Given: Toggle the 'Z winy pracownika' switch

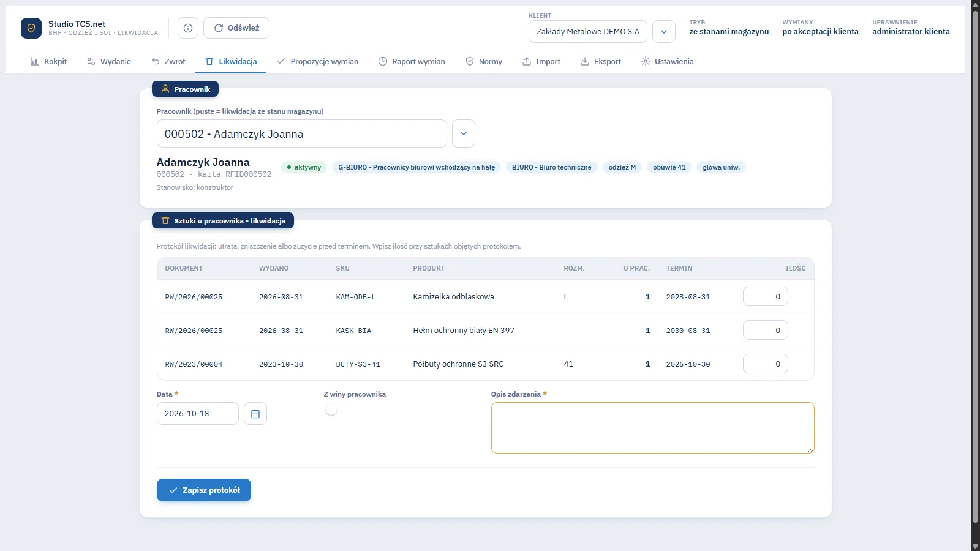Looking at the screenshot, I should [331, 410].
